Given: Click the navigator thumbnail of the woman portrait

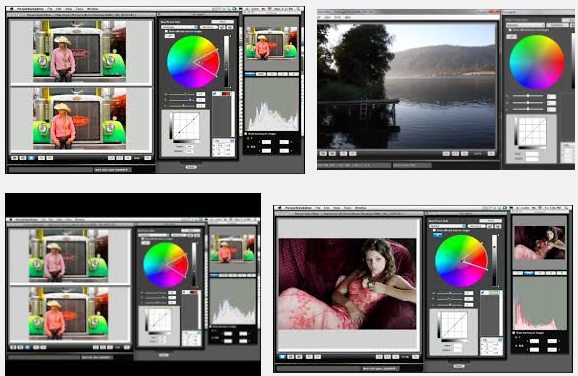Looking at the screenshot, I should pyautogui.click(x=540, y=243).
